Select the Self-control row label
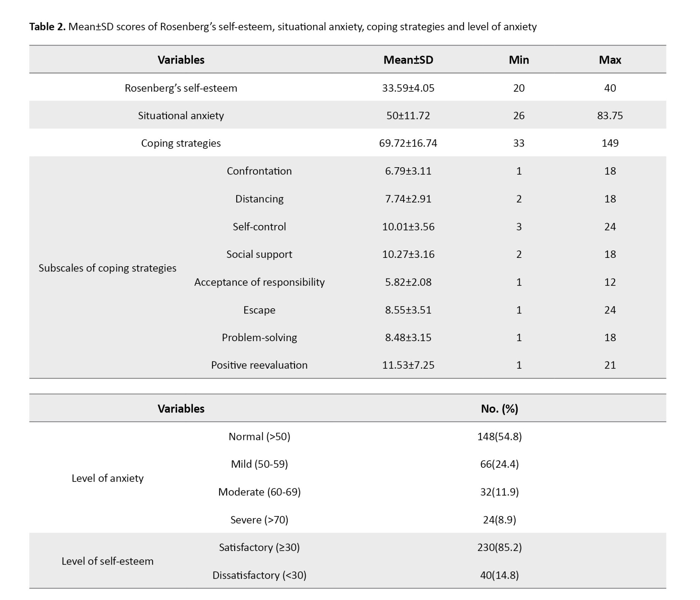 259,226
